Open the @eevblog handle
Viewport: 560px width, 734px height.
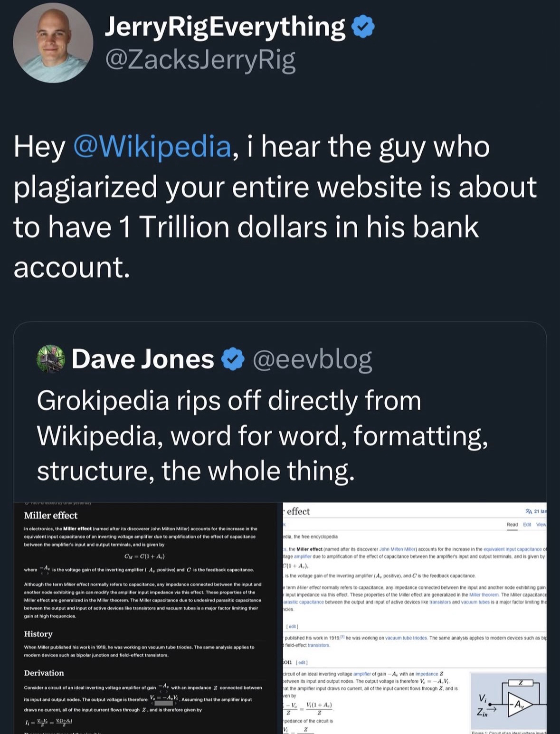click(312, 359)
